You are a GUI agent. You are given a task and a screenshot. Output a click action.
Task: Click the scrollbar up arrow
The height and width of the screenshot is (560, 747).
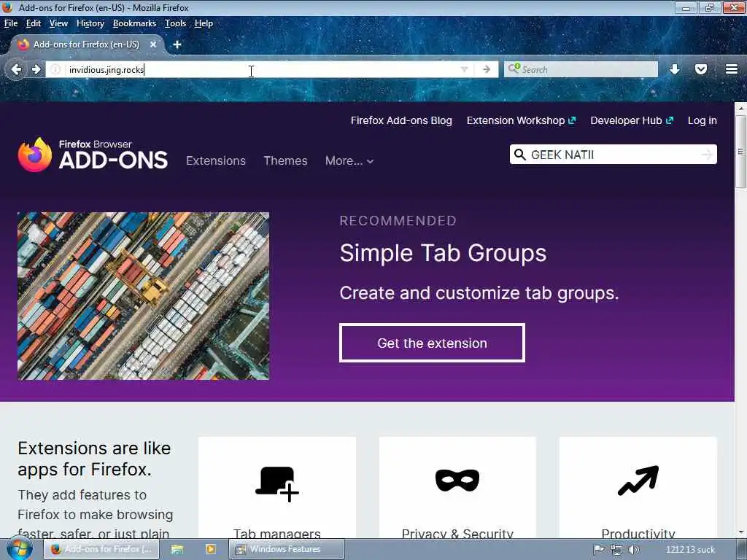click(x=740, y=108)
